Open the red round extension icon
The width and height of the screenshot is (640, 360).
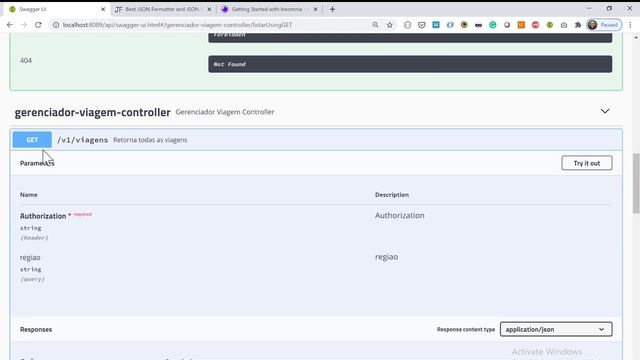(536, 25)
